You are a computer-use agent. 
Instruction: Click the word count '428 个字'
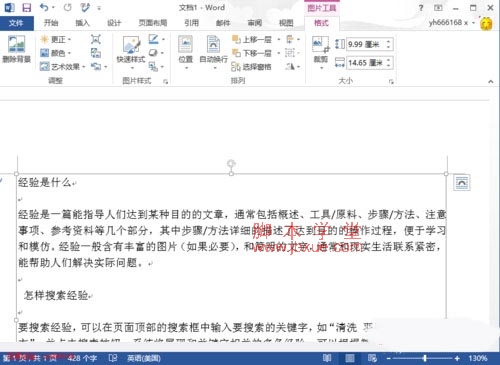point(82,358)
